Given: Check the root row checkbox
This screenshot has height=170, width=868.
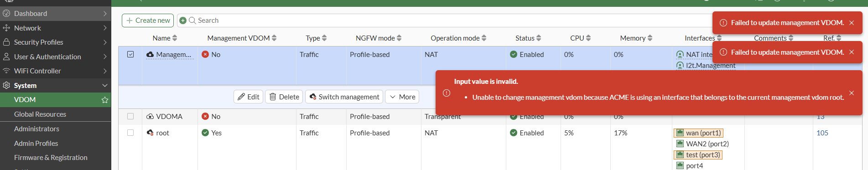Looking at the screenshot, I should [130, 133].
